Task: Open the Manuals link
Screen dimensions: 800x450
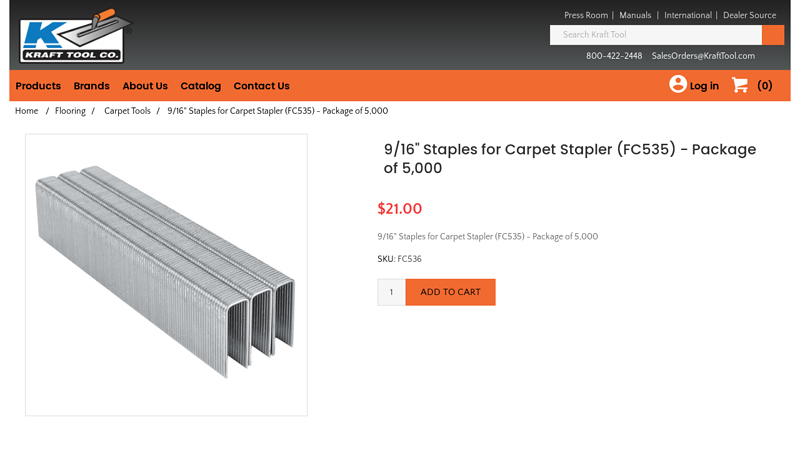Action: click(635, 16)
